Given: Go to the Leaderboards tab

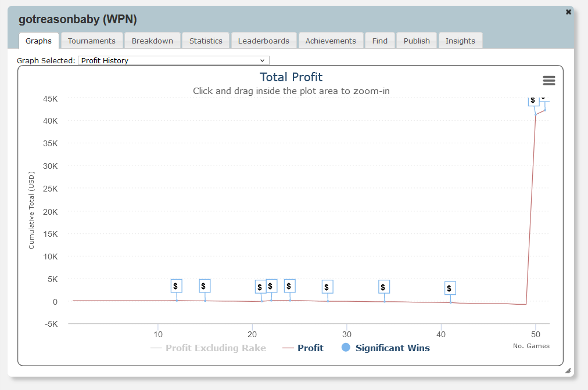Looking at the screenshot, I should pyautogui.click(x=264, y=41).
